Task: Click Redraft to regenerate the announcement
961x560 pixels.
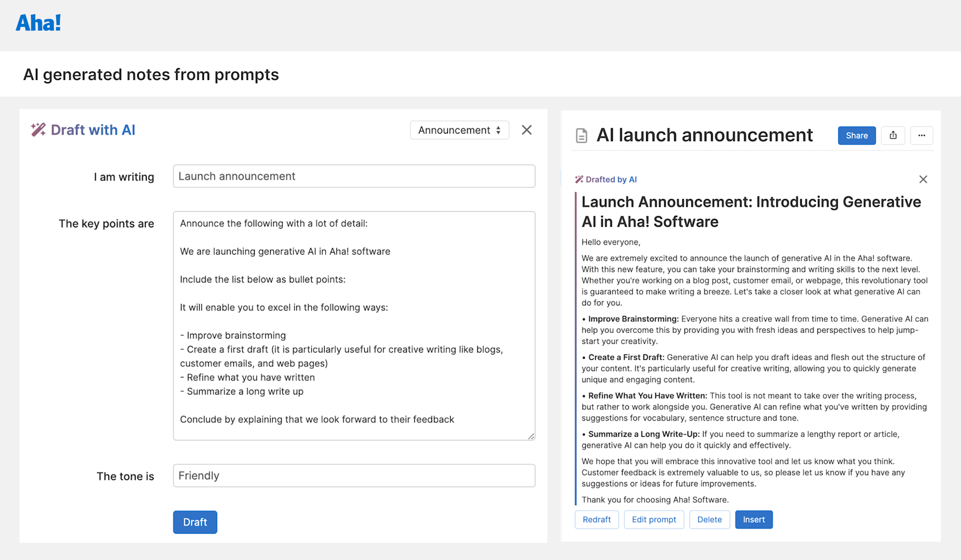Action: [596, 519]
